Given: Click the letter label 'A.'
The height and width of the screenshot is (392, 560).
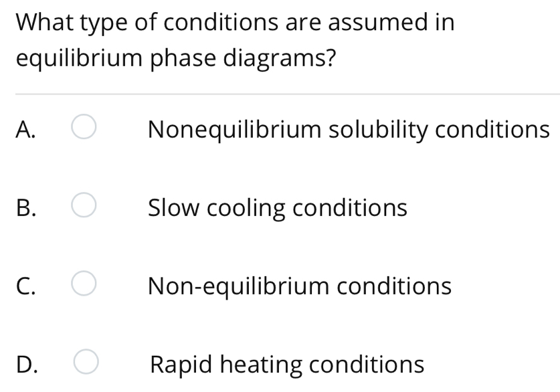Looking at the screenshot, I should tap(25, 129).
